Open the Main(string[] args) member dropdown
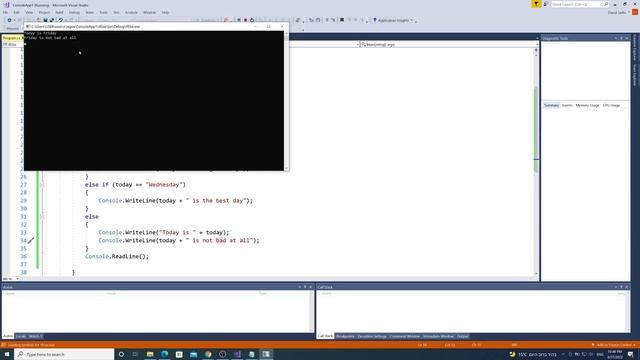Screen dimensions: 640x360 [x=449, y=44]
